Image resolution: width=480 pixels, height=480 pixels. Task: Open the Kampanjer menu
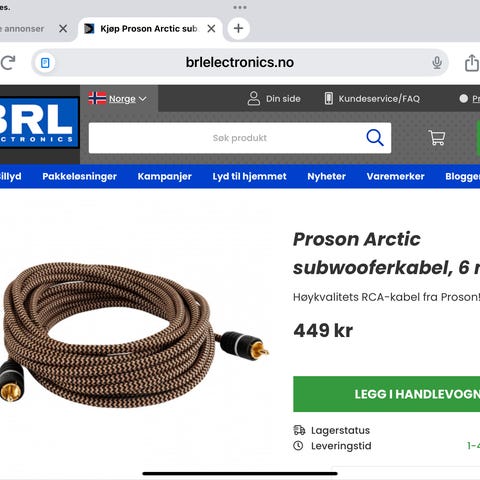click(165, 176)
